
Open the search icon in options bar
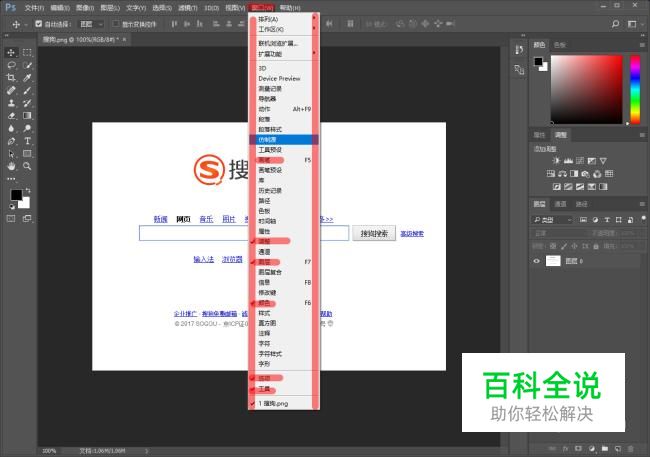(x=616, y=24)
